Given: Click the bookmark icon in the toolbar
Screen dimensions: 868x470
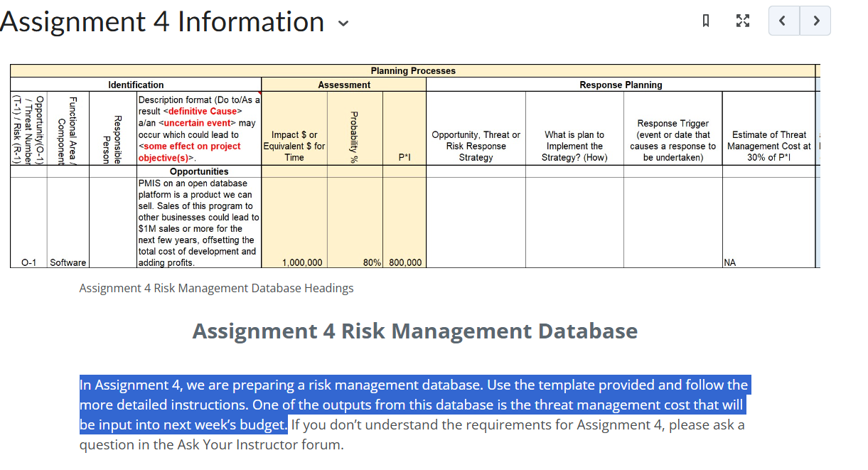Looking at the screenshot, I should point(705,21).
